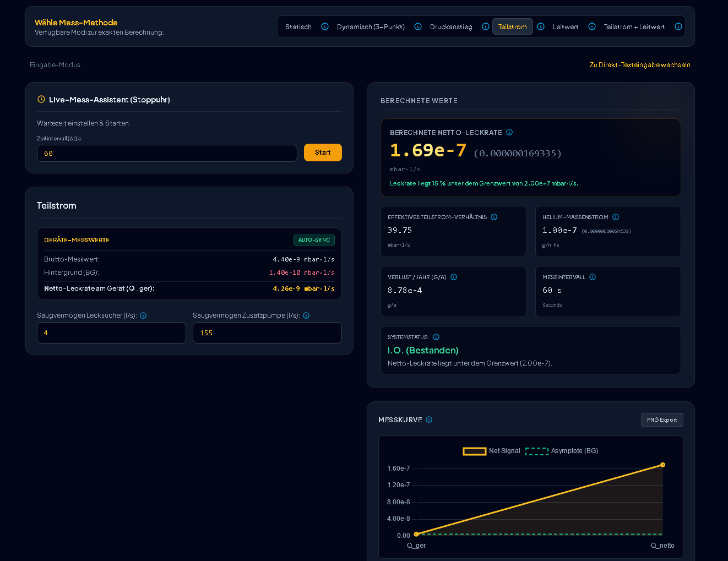Image resolution: width=728 pixels, height=561 pixels.
Task: Export the chart as PNG
Action: pyautogui.click(x=662, y=420)
